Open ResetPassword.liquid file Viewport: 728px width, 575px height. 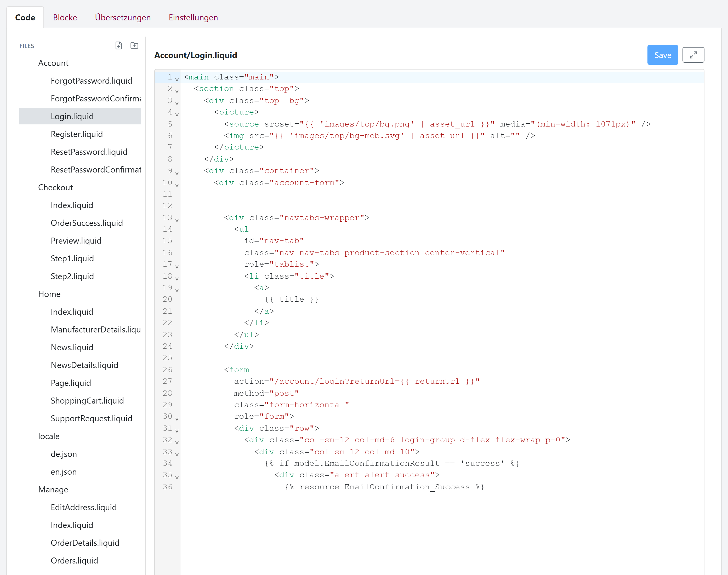(x=89, y=152)
